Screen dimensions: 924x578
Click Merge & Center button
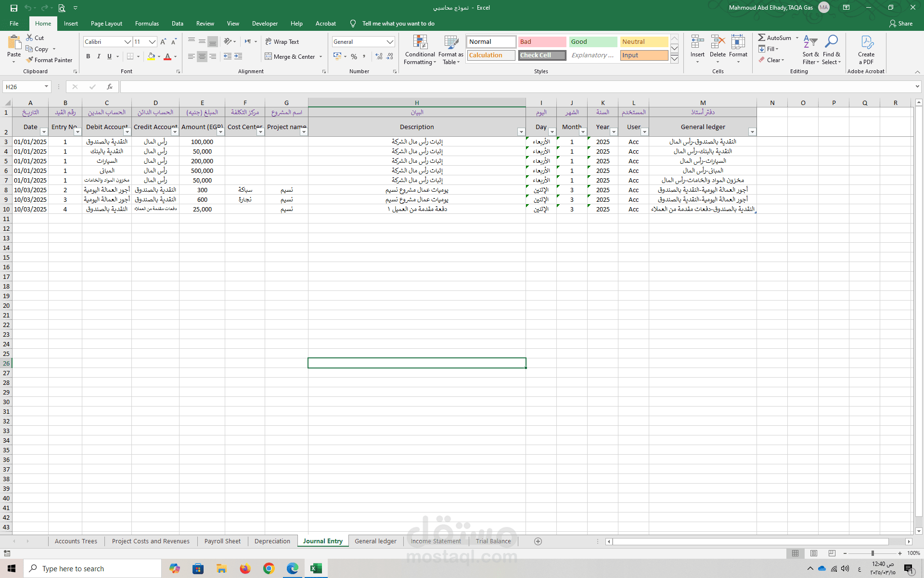[290, 57]
